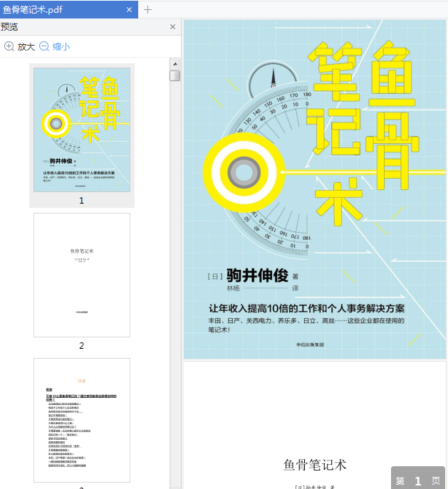Click the author name 驹井伸俊 on cover
The width and height of the screenshot is (448, 489).
[x=257, y=275]
